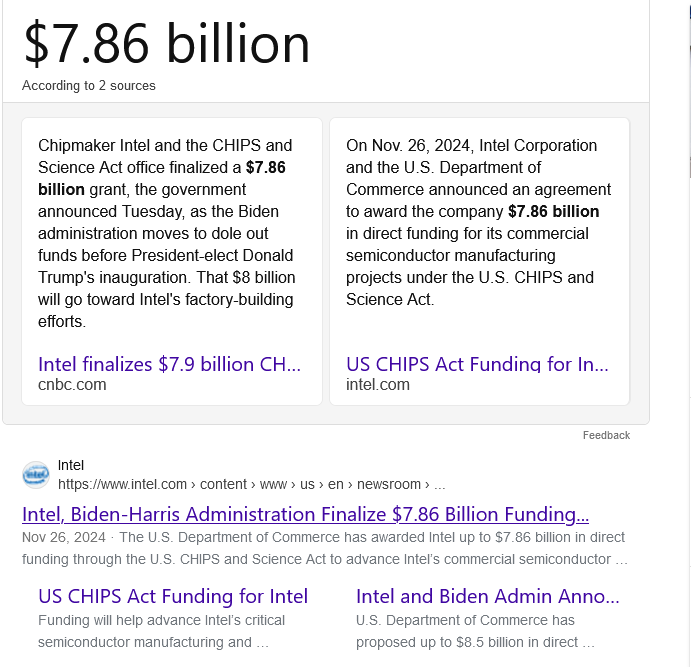Image resolution: width=691 pixels, height=667 pixels.
Task: Open the "Intel and Biden Admin Anno..." sitelink
Action: tap(487, 596)
